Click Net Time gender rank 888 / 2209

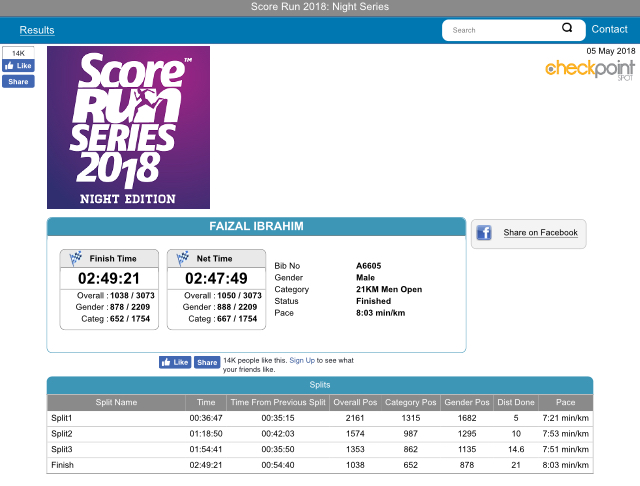pyautogui.click(x=237, y=307)
